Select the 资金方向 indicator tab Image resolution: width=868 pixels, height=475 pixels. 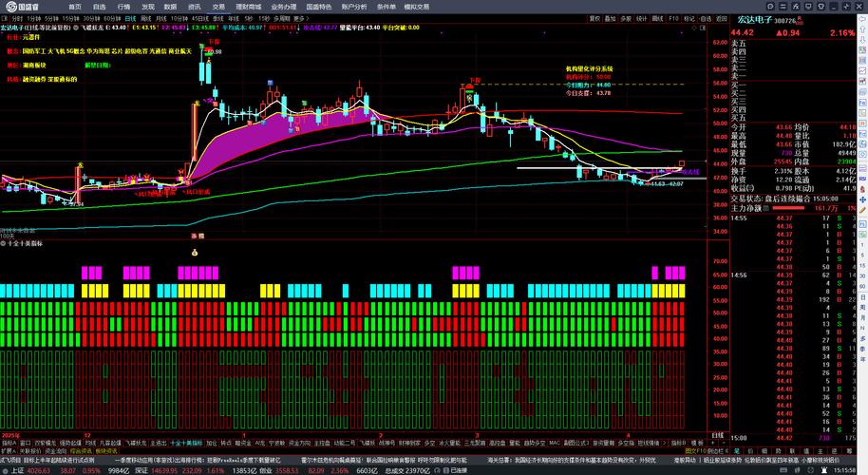[300, 443]
